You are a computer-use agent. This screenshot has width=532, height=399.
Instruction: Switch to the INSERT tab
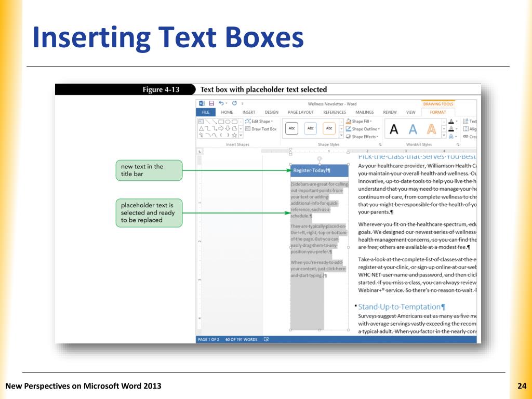[x=249, y=112]
